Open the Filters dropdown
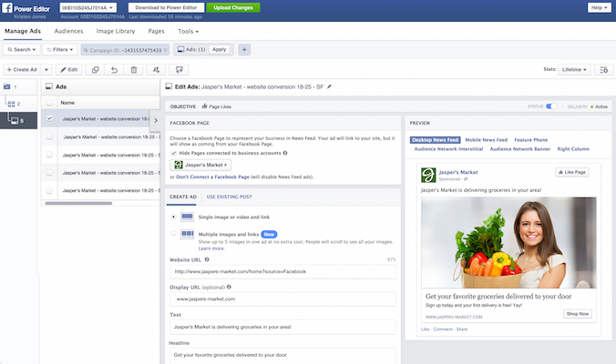 pyautogui.click(x=60, y=50)
